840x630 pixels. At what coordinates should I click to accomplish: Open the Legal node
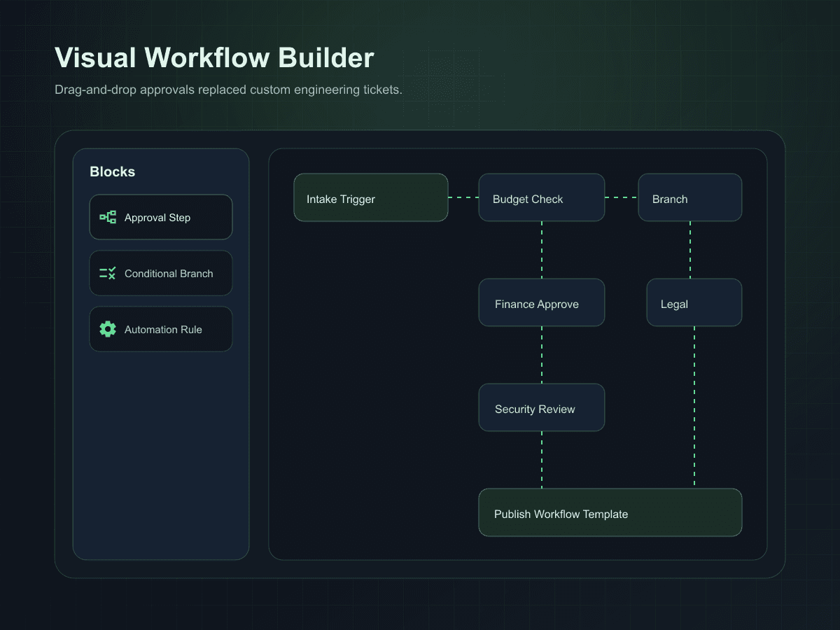694,302
